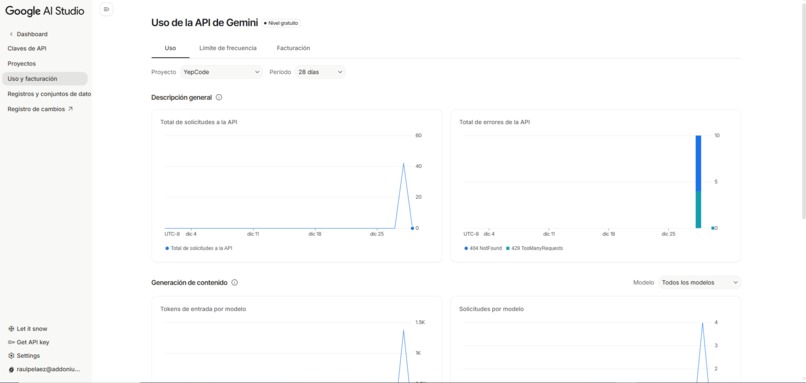The height and width of the screenshot is (383, 806).
Task: Click the account avatar icon for raulpelaez
Action: [11, 369]
